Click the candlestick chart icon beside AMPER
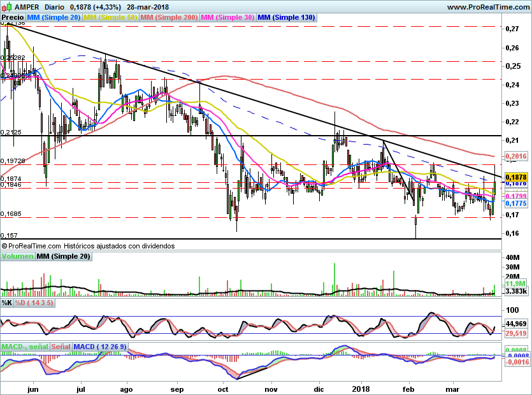This screenshot has width=532, height=395. pos(7,7)
